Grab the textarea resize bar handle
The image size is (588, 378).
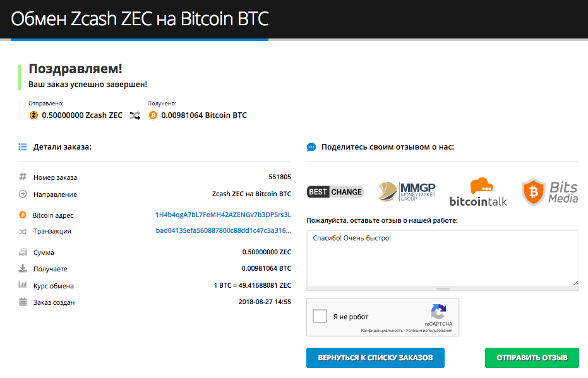(x=443, y=289)
